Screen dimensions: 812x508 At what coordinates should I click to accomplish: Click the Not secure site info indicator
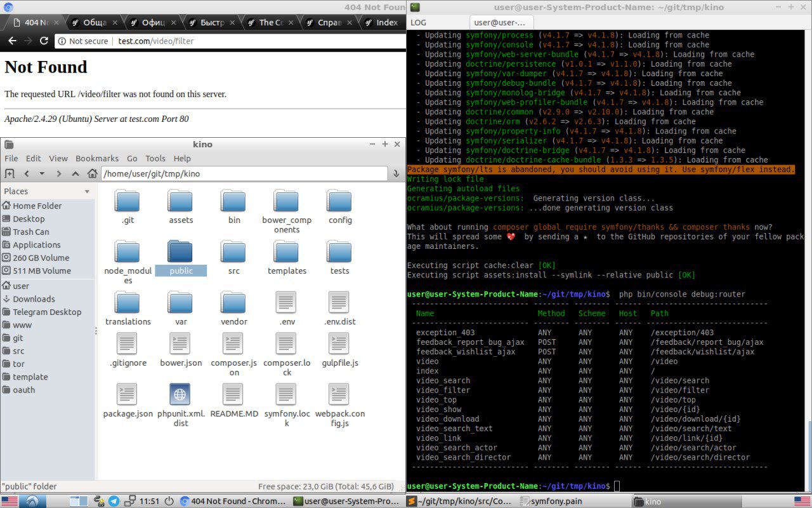[82, 41]
